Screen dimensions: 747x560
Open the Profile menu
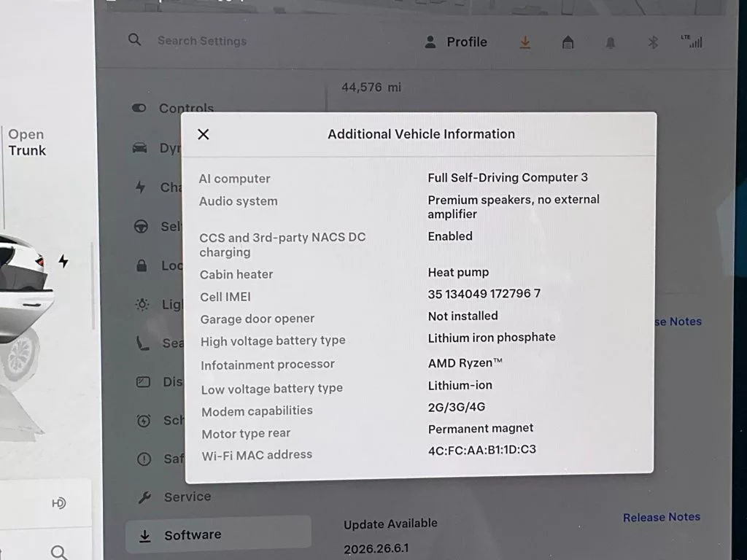(x=456, y=42)
